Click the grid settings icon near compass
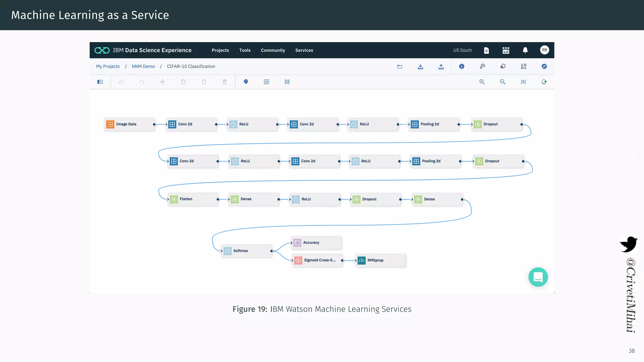 point(524,66)
